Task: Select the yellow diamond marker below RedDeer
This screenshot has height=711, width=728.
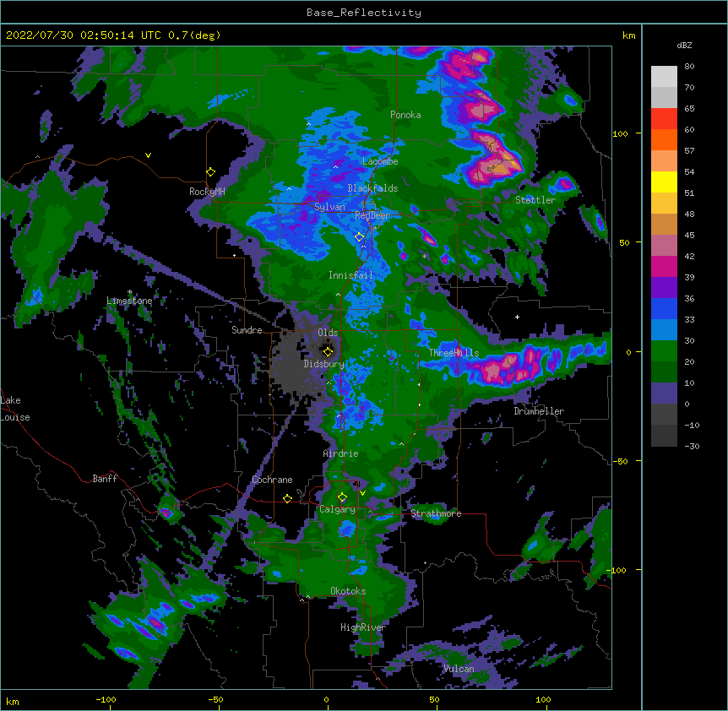Action: (359, 237)
